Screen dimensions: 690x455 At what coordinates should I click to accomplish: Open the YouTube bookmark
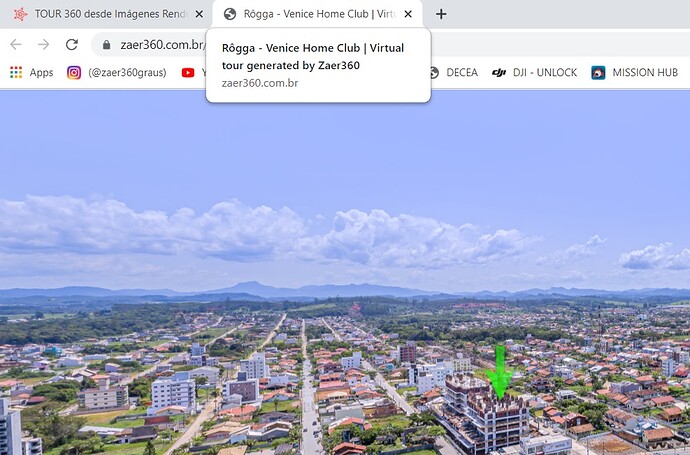[x=188, y=73]
